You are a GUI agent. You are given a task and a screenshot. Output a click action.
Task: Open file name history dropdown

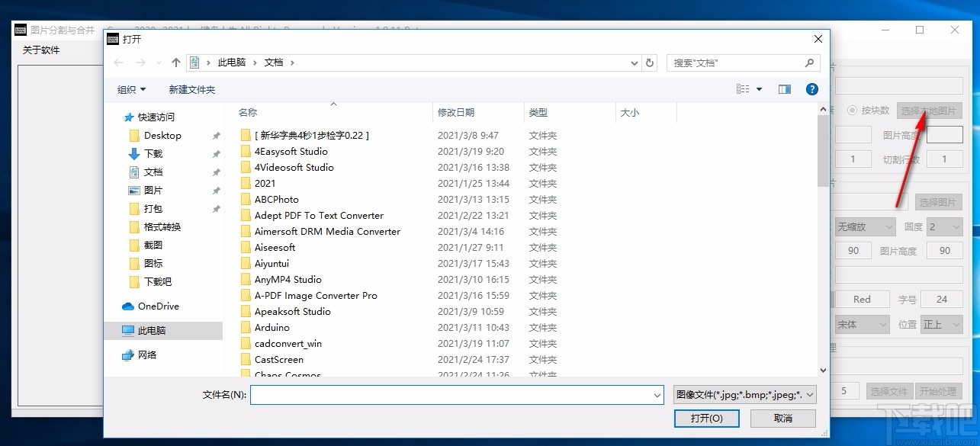pos(657,395)
